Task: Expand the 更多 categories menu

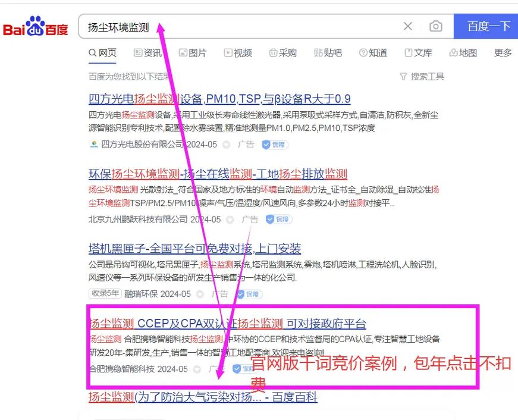Action: [x=503, y=53]
